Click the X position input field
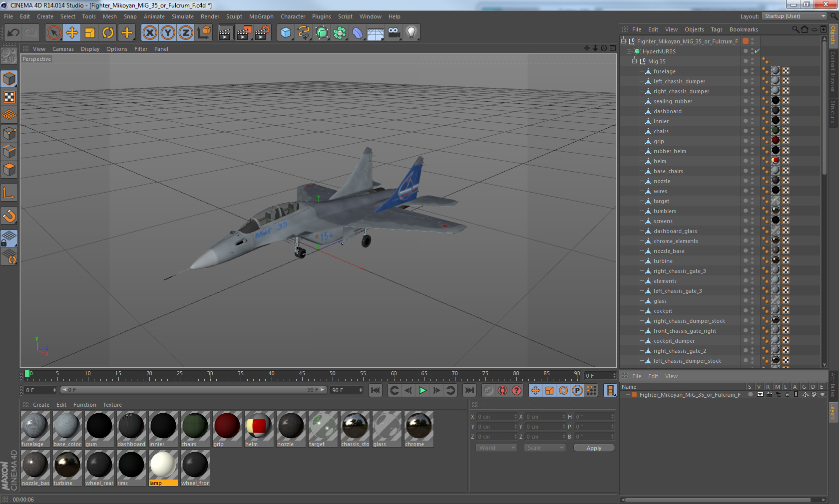The height and width of the screenshot is (504, 839). pyautogui.click(x=496, y=417)
